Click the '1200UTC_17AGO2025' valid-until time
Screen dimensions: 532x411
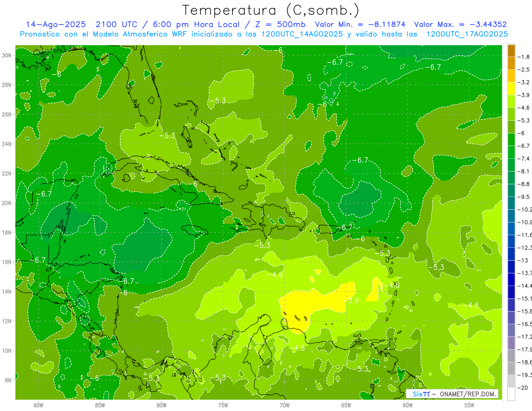click(x=467, y=34)
